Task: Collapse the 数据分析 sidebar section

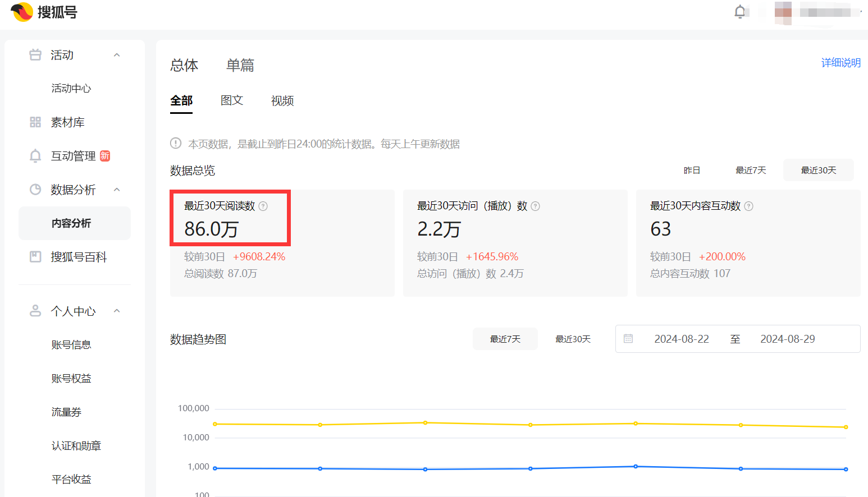Action: click(x=117, y=190)
